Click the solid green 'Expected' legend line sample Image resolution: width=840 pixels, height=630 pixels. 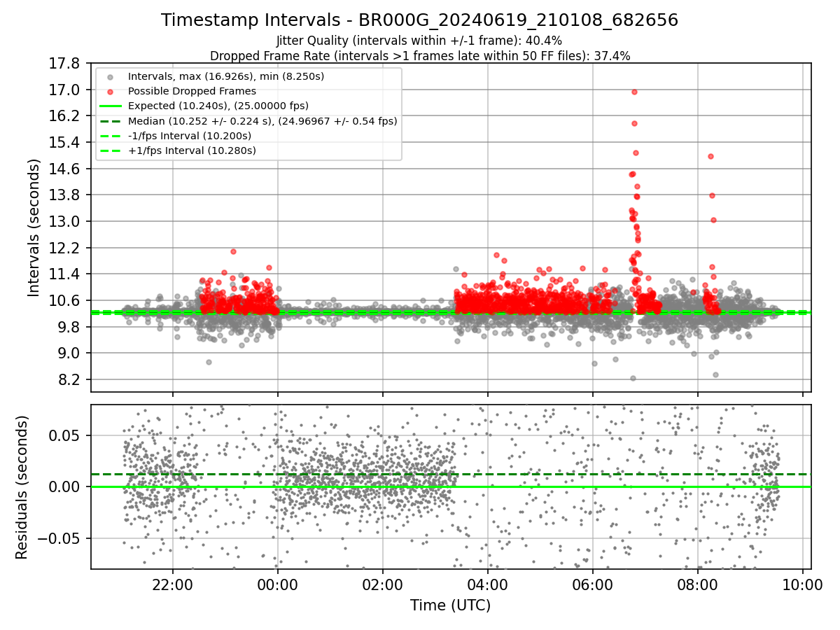(110, 106)
